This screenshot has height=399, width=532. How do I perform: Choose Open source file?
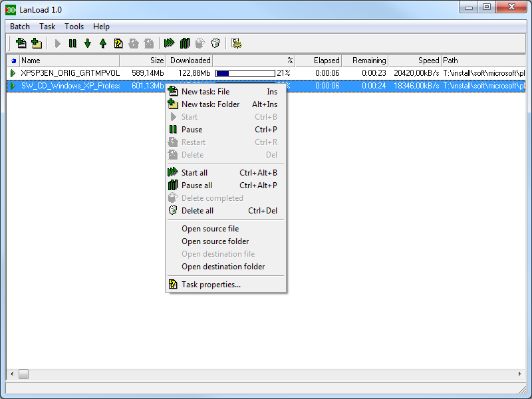[x=225, y=229]
